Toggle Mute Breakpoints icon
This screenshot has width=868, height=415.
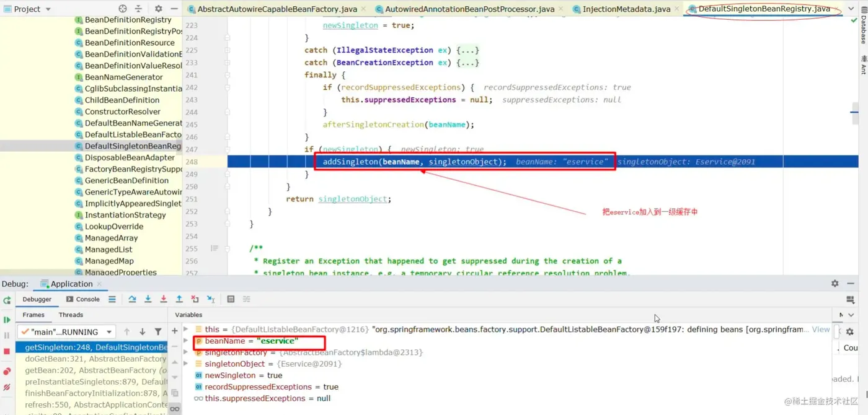coord(7,387)
